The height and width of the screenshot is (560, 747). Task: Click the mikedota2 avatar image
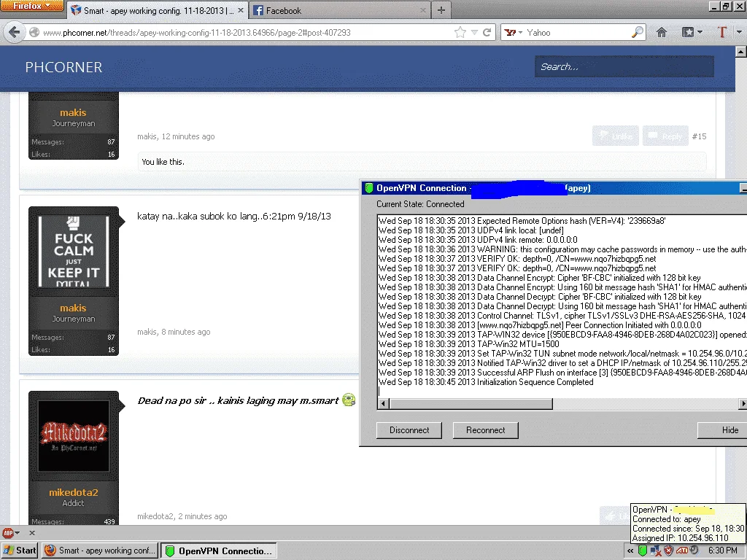pos(74,436)
